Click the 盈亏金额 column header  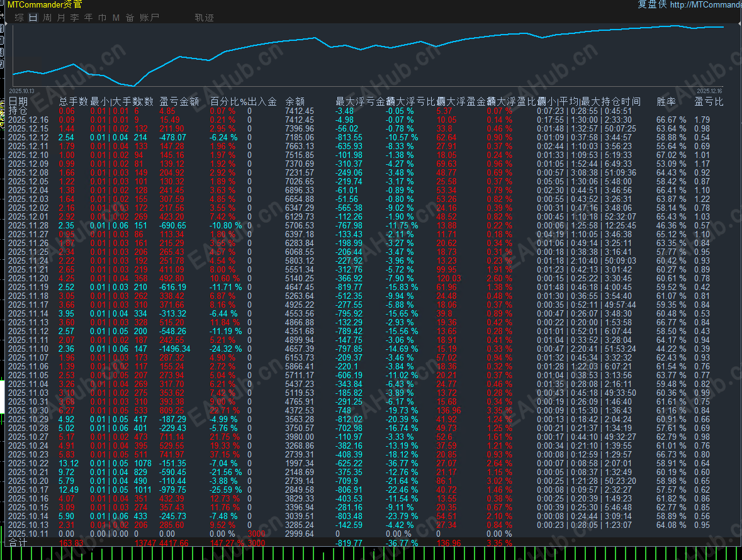click(179, 101)
